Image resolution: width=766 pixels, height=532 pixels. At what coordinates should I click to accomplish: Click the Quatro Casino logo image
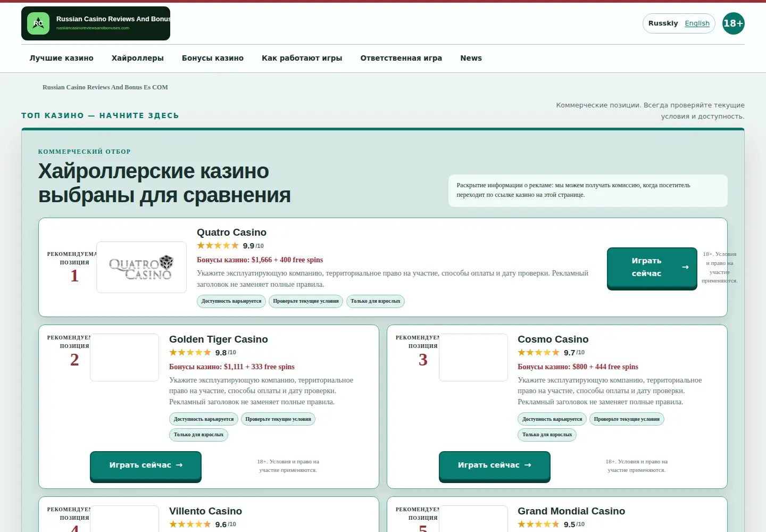(141, 267)
